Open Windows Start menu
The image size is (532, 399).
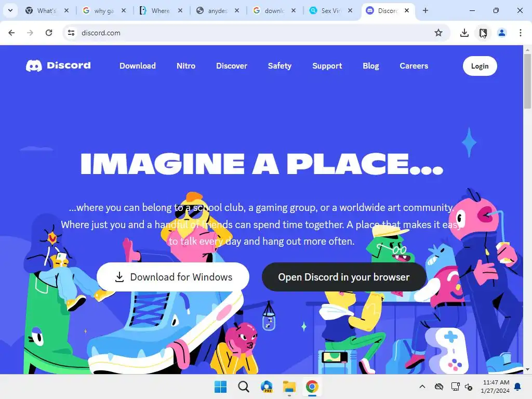point(220,387)
